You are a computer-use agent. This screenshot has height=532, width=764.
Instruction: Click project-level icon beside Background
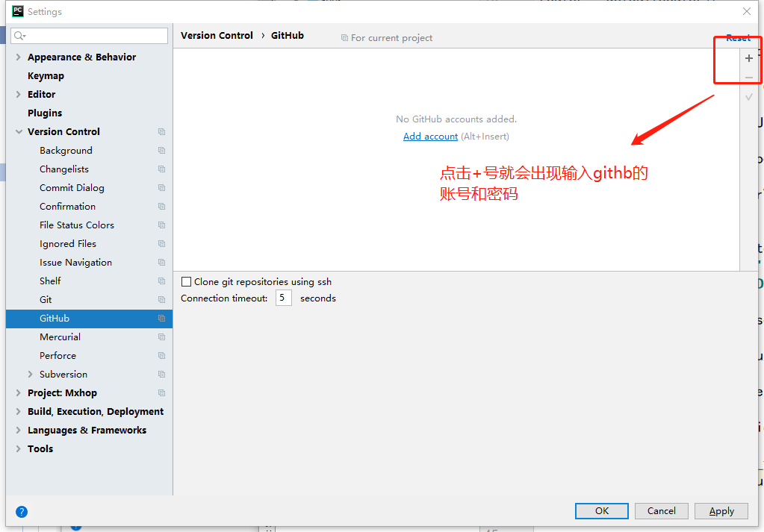click(x=162, y=151)
